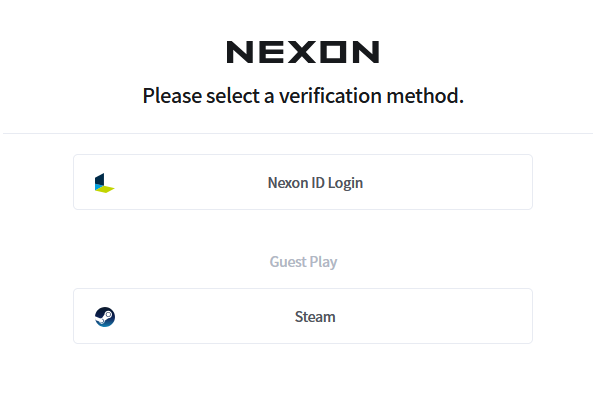Select the blue-green Nexon ID emblem

(x=104, y=183)
